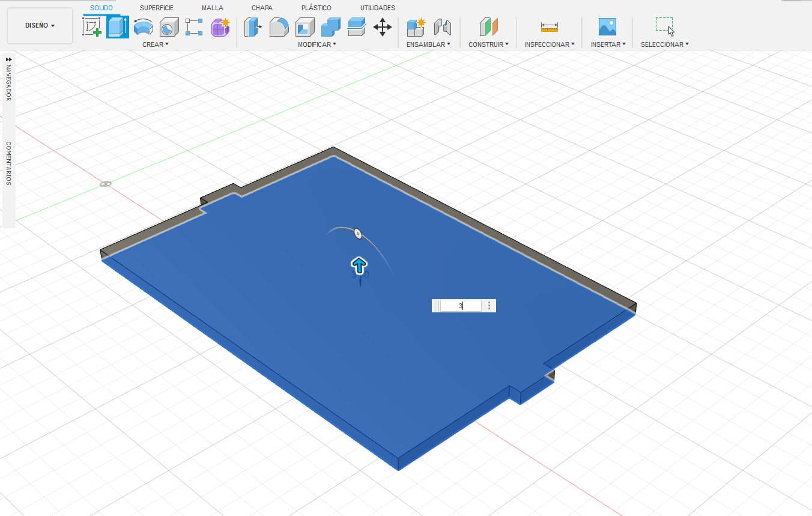This screenshot has height=516, width=812.
Task: Switch to the SOLIDO tab
Action: pyautogui.click(x=101, y=8)
